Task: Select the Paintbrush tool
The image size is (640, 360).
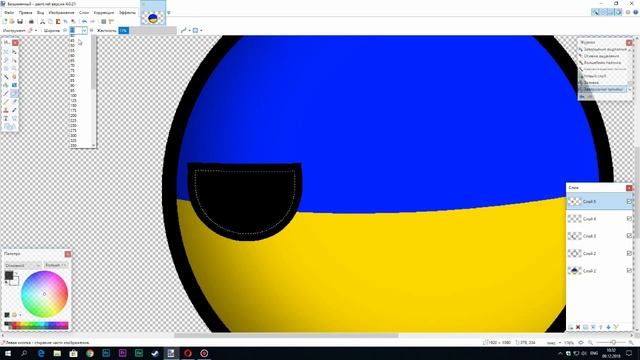Action: (6, 93)
